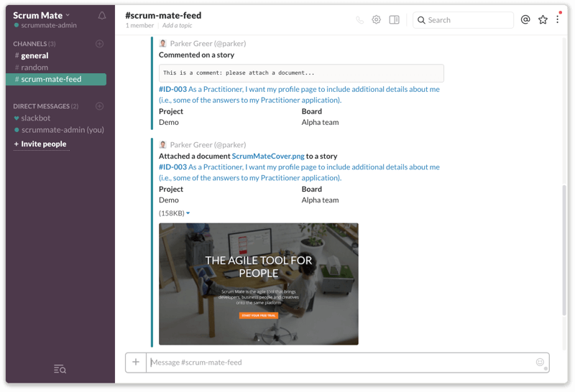
Task: Click the magnifier icon in search box
Action: coord(421,20)
